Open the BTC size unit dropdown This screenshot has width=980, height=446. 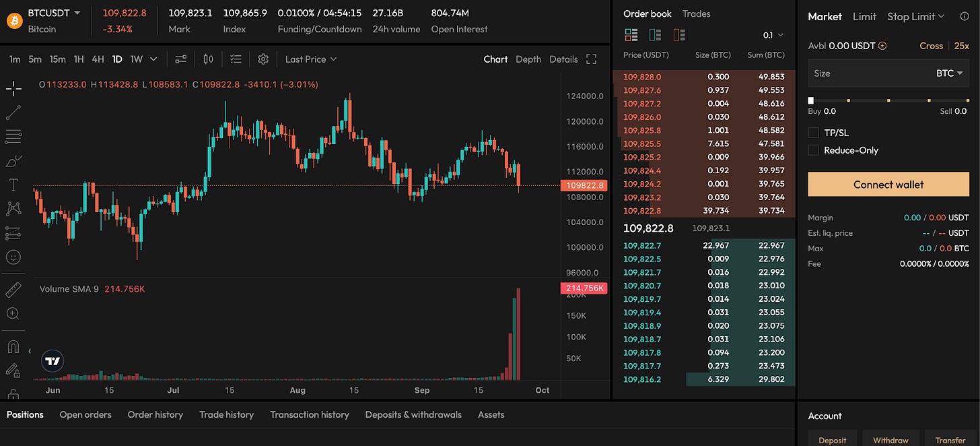click(949, 73)
